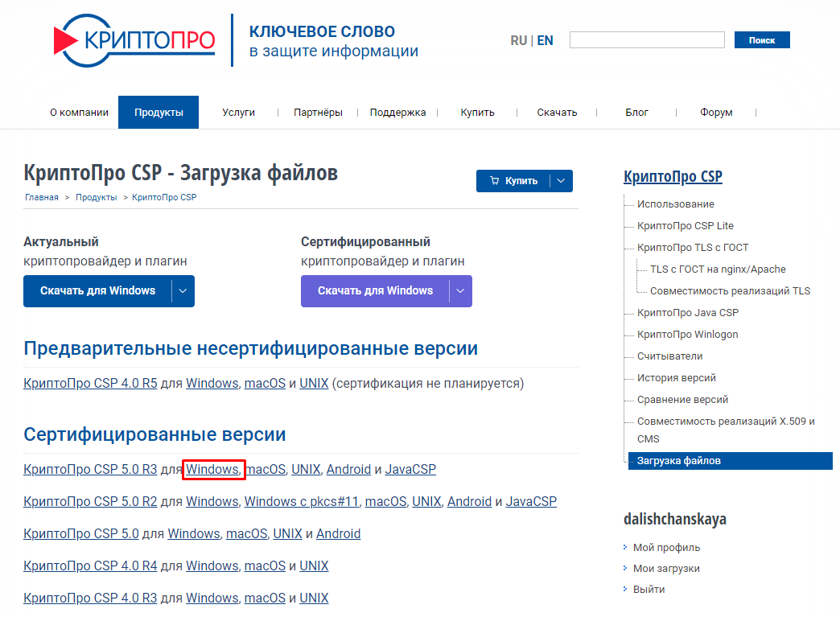
Task: Open dropdown arrow beside Сертифицированный download button
Action: pos(460,291)
